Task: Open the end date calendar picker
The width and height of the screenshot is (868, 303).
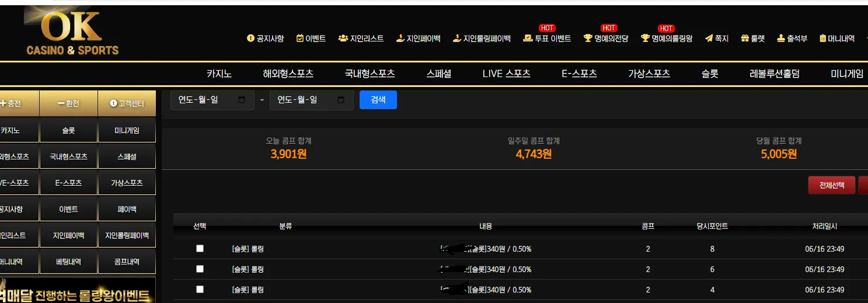Action: (341, 100)
